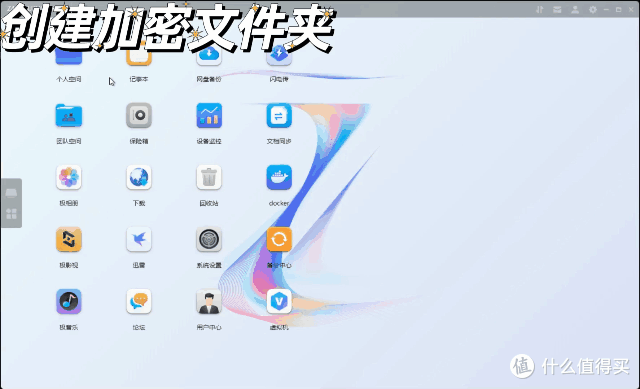Image resolution: width=640 pixels, height=389 pixels.
Task: Open the 文档同步 document sync app
Action: [x=279, y=116]
